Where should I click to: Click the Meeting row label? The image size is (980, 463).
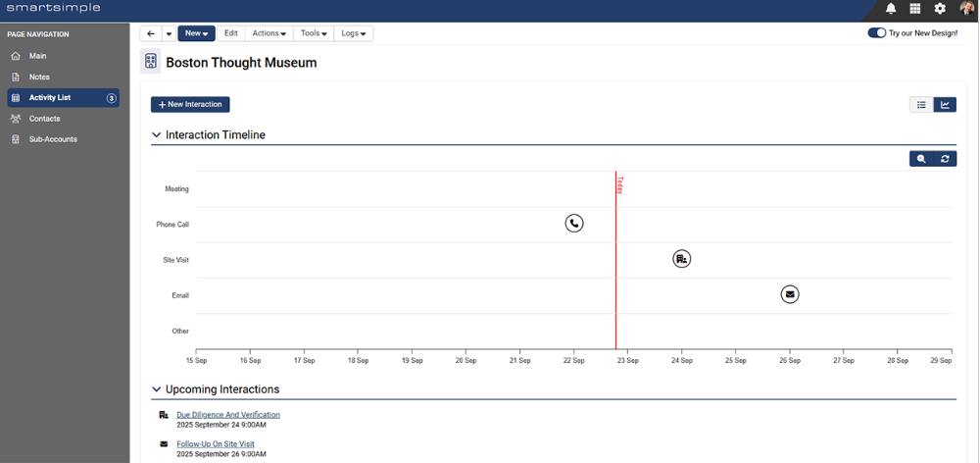tap(176, 188)
